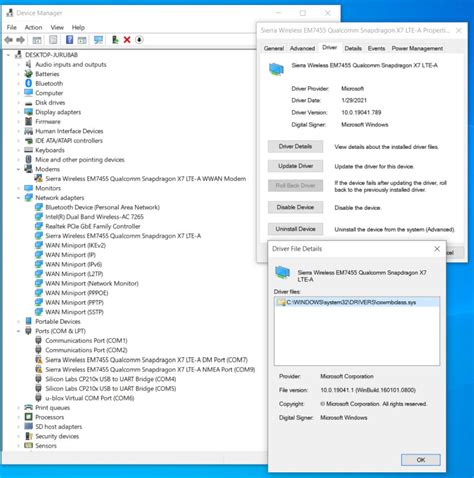Click the Back arrow in Device Manager toolbar
Image resolution: width=474 pixels, height=478 pixels.
coord(9,40)
